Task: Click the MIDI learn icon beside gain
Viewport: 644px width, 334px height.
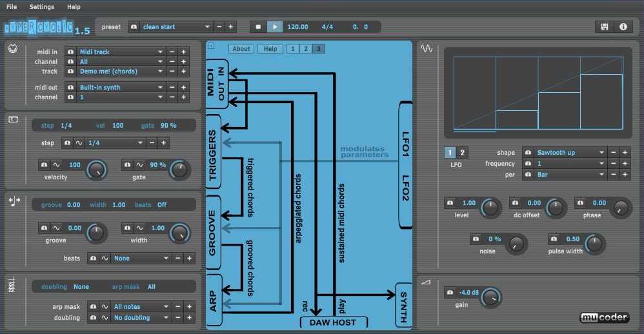Action: (x=450, y=293)
